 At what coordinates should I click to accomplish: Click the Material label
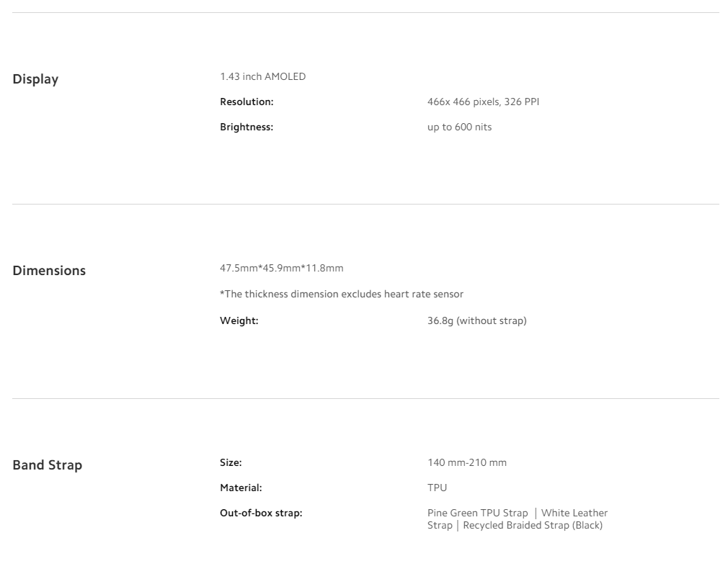tap(241, 488)
